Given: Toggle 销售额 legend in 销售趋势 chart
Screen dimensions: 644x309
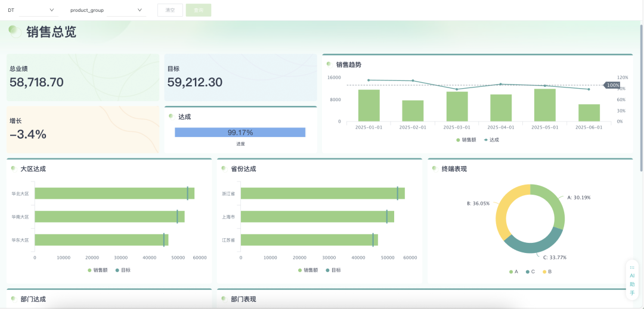Looking at the screenshot, I should [x=466, y=140].
